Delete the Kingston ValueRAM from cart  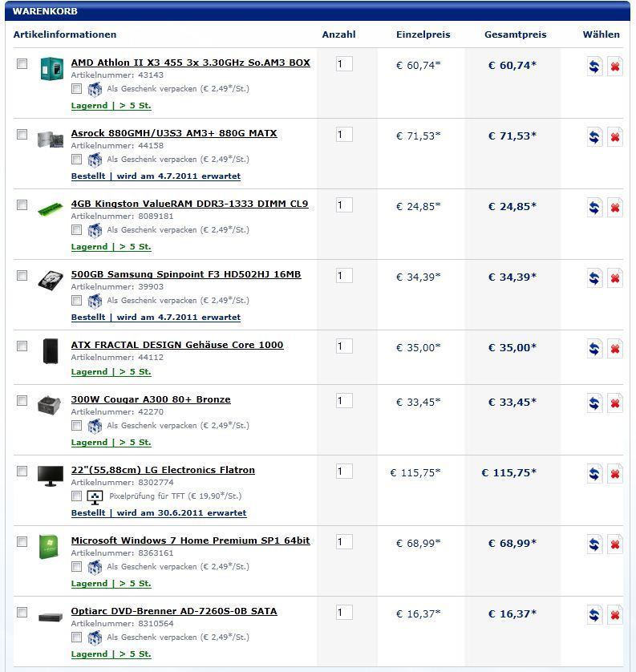point(615,208)
